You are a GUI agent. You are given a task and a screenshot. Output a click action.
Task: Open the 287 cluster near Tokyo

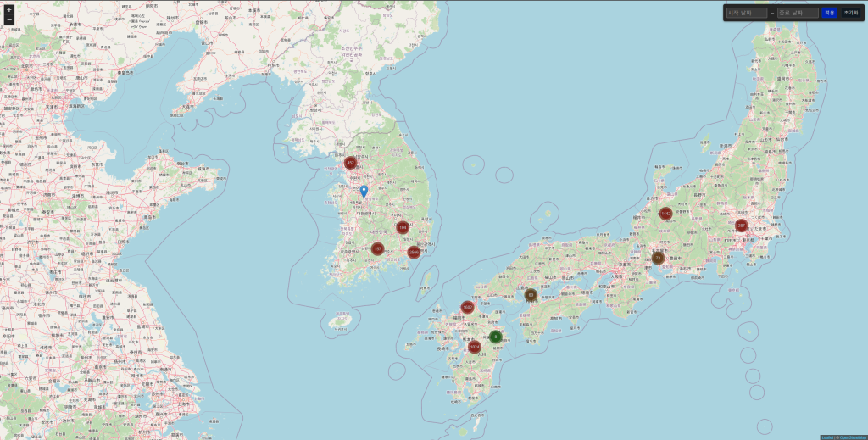pyautogui.click(x=742, y=226)
